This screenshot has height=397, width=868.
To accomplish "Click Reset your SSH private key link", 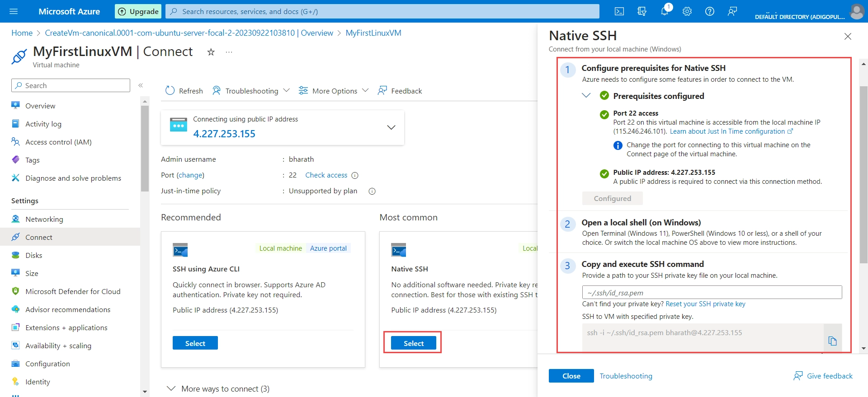I will 705,304.
